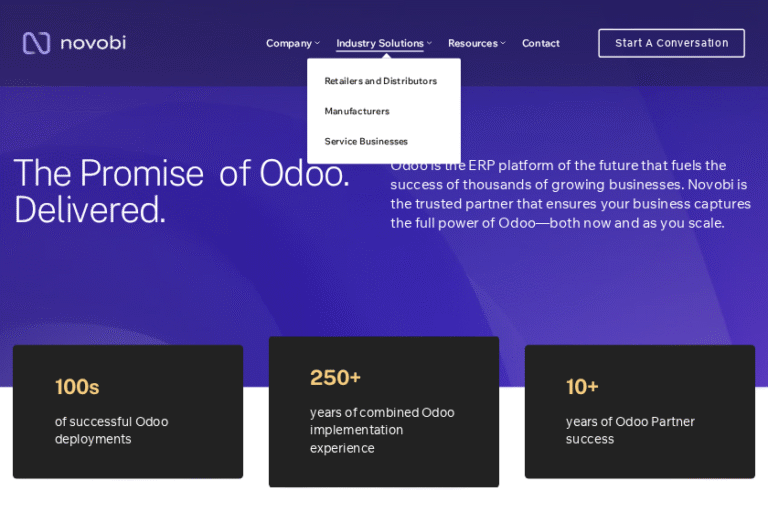The image size is (768, 512).
Task: Click the 10+ statistic number
Action: point(582,387)
